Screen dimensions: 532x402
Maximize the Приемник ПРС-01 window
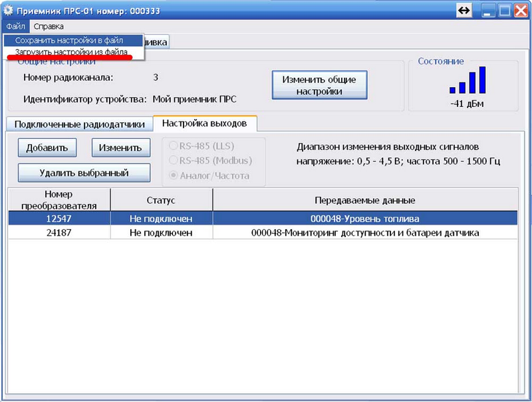[x=505, y=11]
